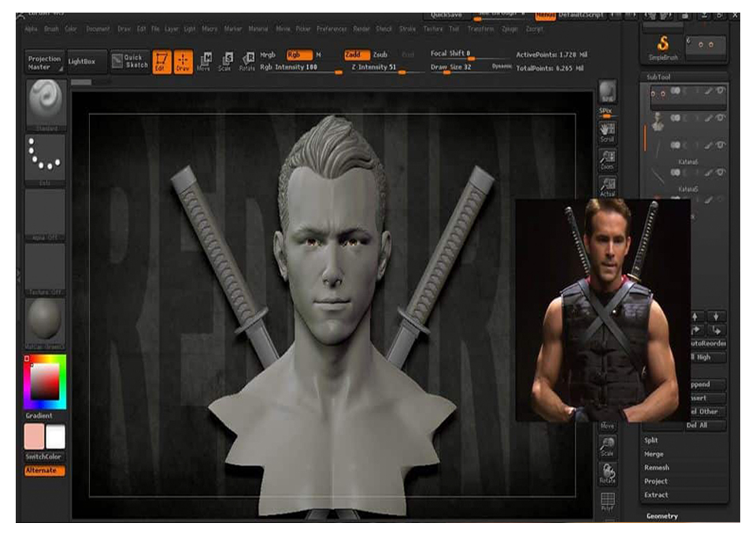The width and height of the screenshot is (756, 534).
Task: Expand the Geometry palette section
Action: click(662, 516)
